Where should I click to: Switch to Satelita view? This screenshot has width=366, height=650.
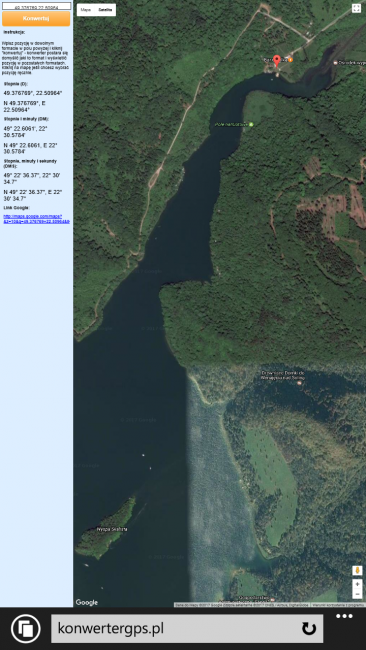(x=105, y=10)
